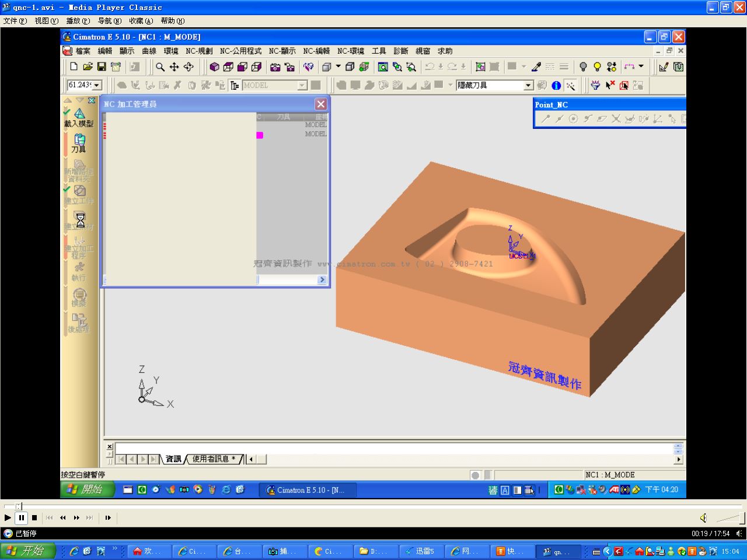Click the outer 开始 Start button
The image size is (747, 560).
click(x=28, y=551)
